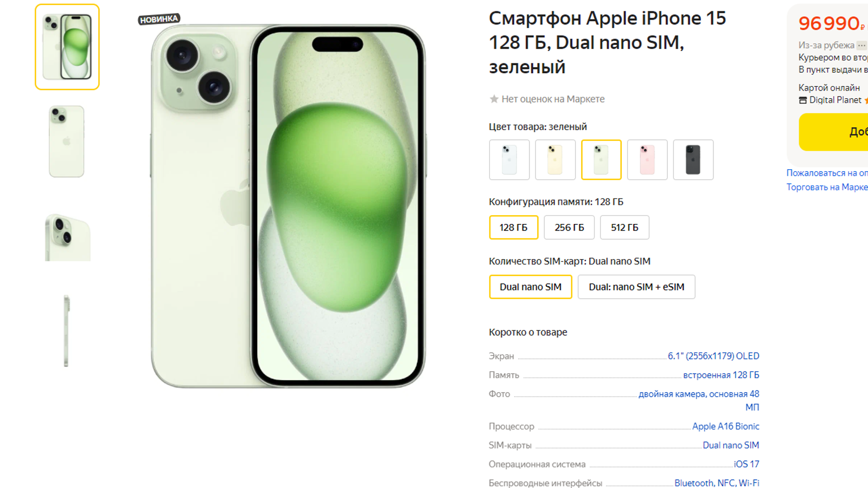Open the camera close-up thumbnail
868x488 pixels.
[68, 237]
